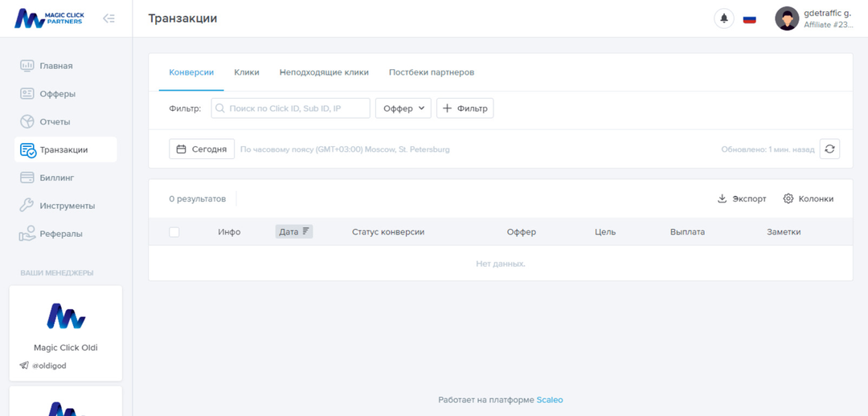Collapse the sidebar with the arrow icon

point(109,18)
